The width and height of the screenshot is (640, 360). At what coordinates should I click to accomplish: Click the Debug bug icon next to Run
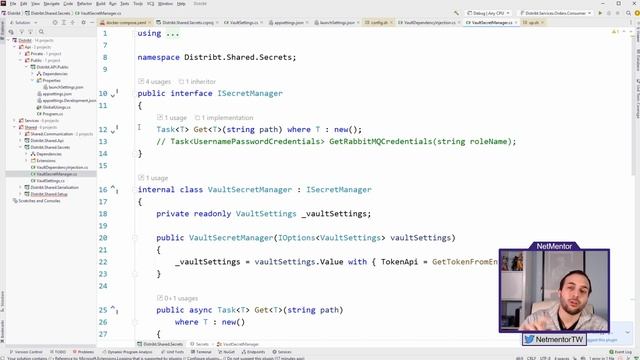pyautogui.click(x=609, y=13)
